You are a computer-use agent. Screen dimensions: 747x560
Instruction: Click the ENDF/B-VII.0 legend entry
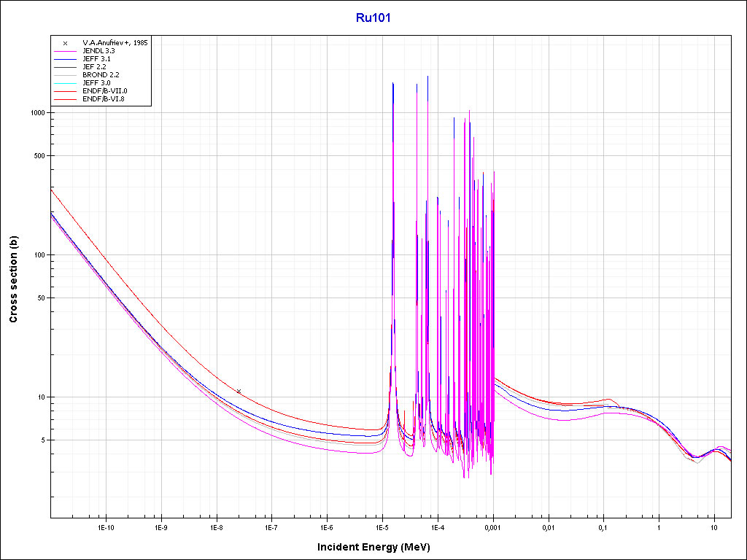coord(105,91)
